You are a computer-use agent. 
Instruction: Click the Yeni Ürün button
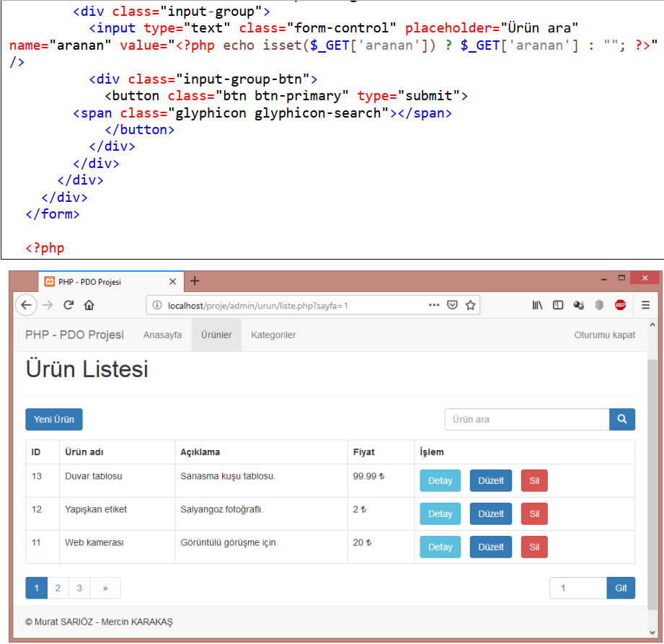pyautogui.click(x=54, y=420)
